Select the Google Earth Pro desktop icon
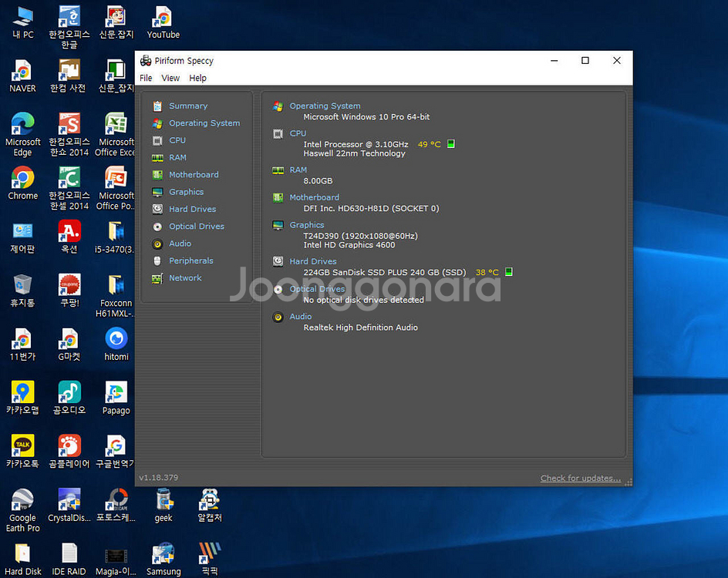Viewport: 728px width, 578px height. pos(23,511)
